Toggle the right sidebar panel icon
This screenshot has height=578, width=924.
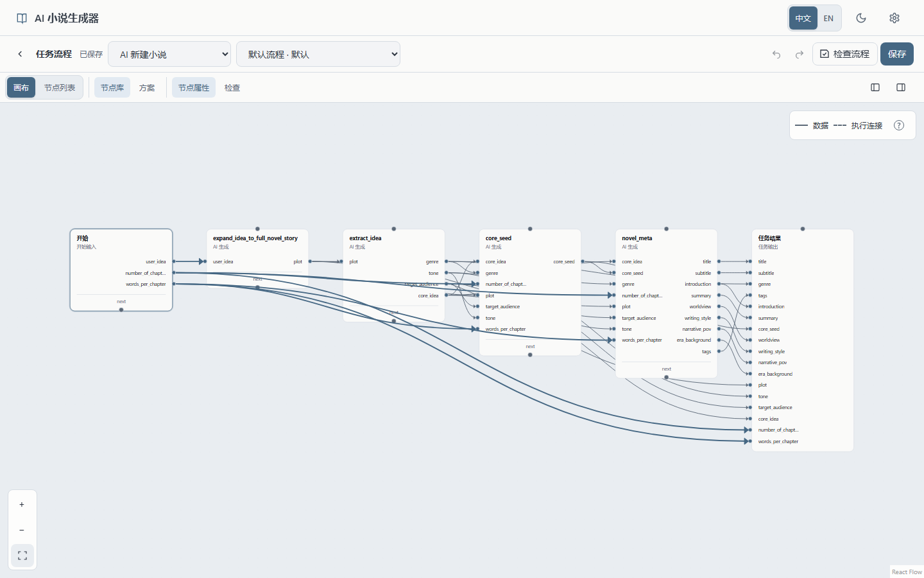(x=901, y=87)
